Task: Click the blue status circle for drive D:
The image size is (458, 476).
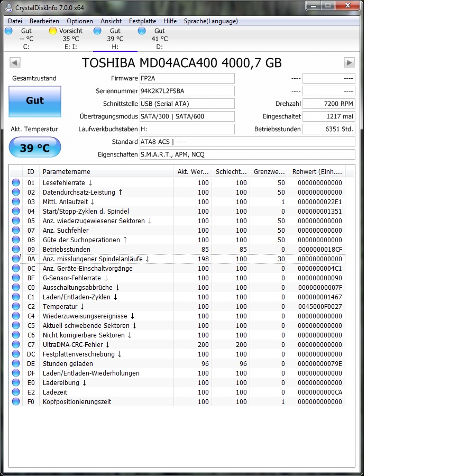Action: [x=142, y=31]
